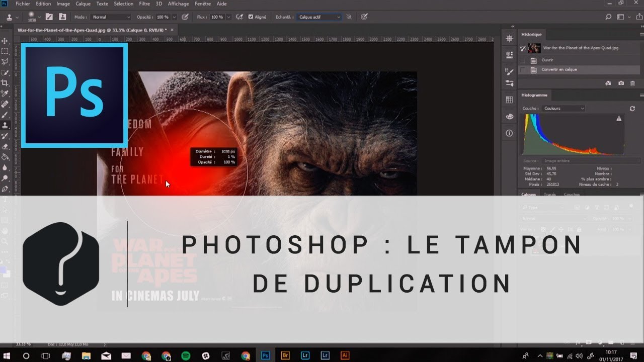This screenshot has height=362, width=644.
Task: Refresh the histogram with uncached data
Action: (x=632, y=108)
